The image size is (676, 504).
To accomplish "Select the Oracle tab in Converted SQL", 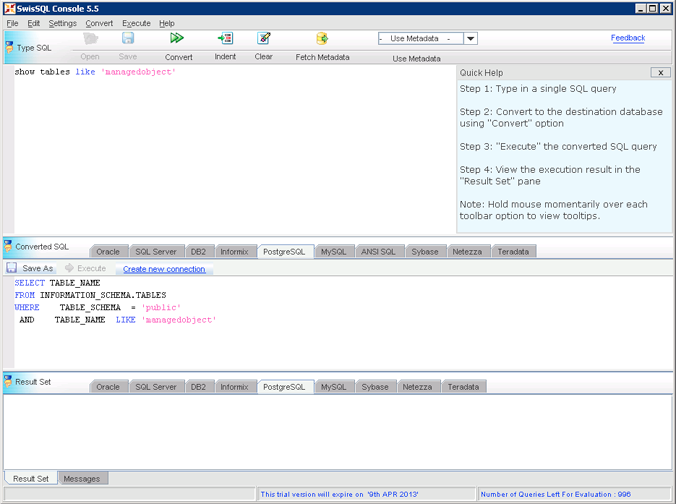I will 108,252.
